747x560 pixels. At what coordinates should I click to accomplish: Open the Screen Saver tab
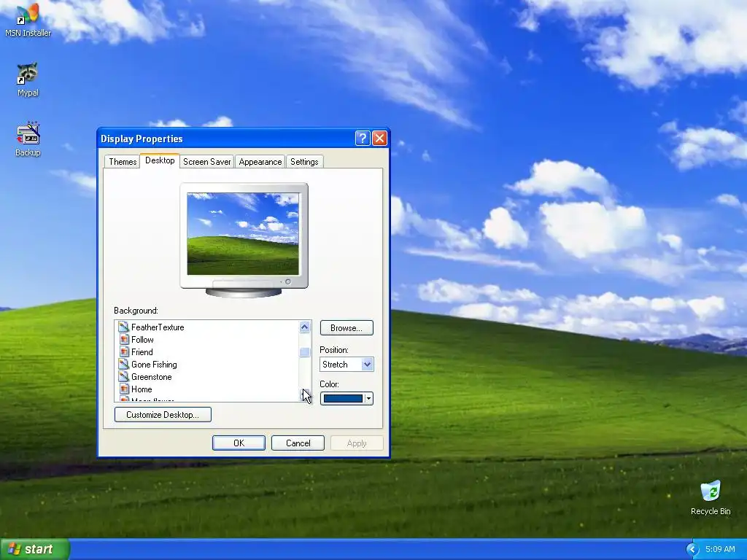click(x=206, y=161)
